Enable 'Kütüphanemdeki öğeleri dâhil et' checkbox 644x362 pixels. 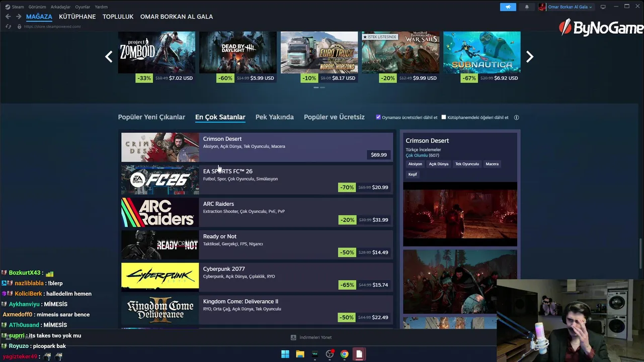pos(444,117)
